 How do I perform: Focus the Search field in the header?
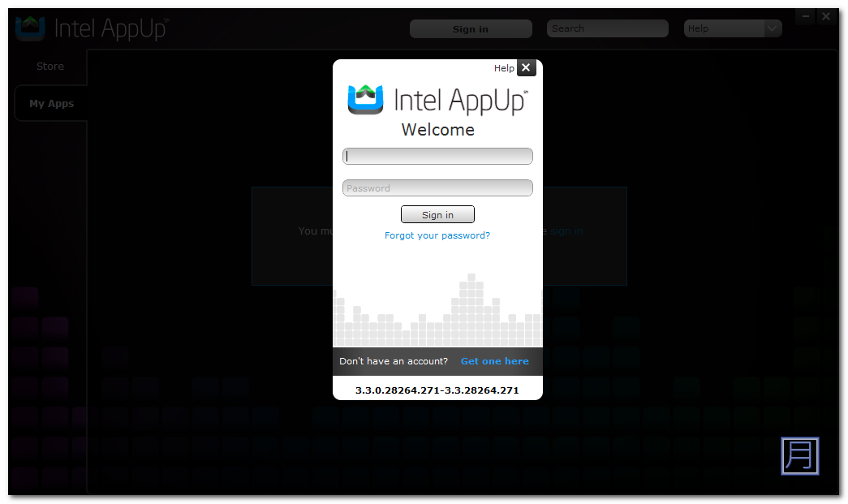point(607,28)
